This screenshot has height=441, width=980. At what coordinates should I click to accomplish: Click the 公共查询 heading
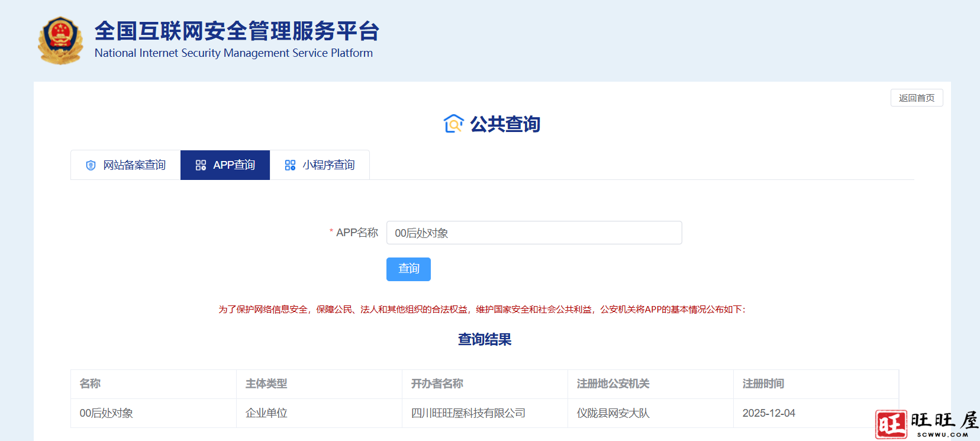click(505, 124)
